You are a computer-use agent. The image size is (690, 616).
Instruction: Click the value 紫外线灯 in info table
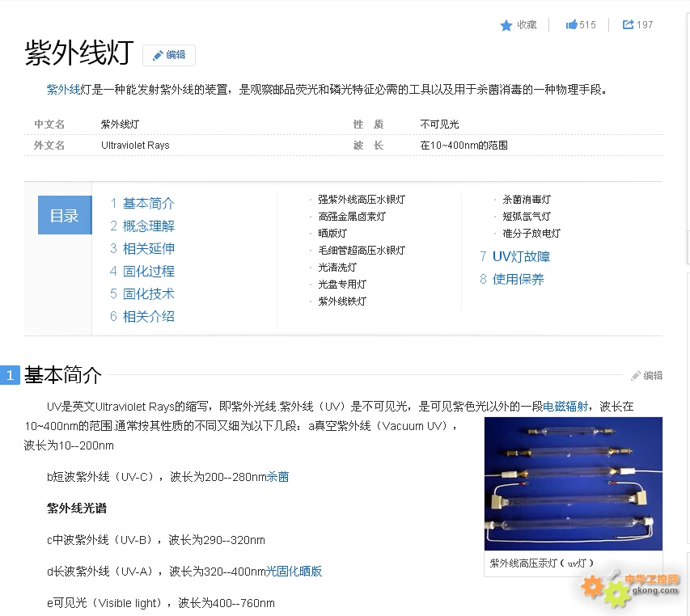121,124
